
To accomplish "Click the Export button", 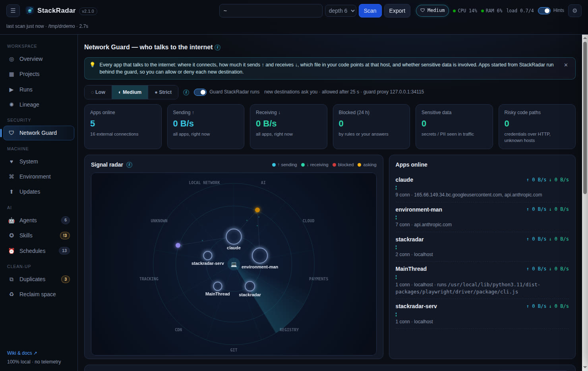I will coord(397,11).
